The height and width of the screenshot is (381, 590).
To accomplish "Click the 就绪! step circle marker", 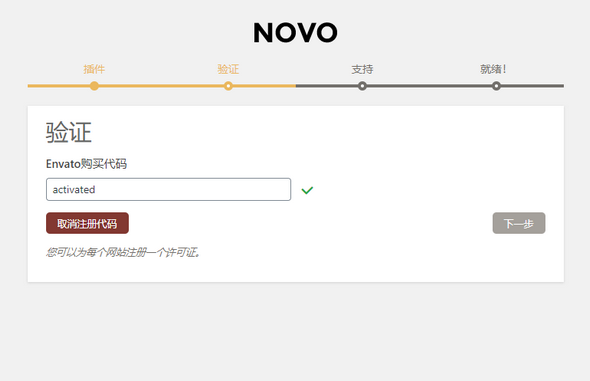I will 496,86.
